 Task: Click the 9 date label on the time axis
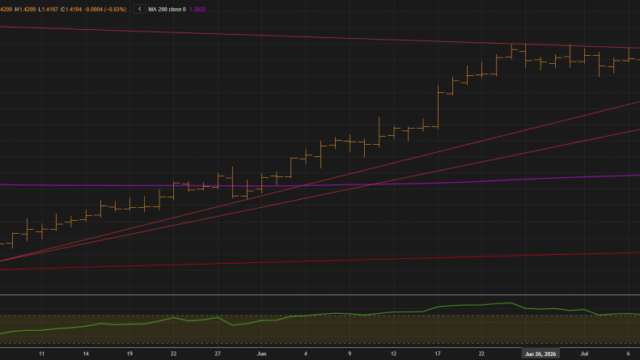point(349,354)
